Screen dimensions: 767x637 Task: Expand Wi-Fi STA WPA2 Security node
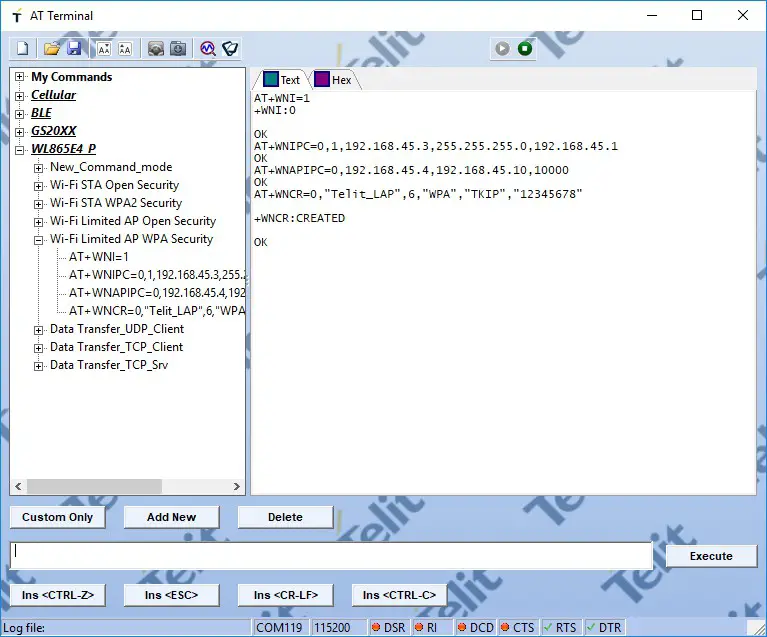point(38,204)
